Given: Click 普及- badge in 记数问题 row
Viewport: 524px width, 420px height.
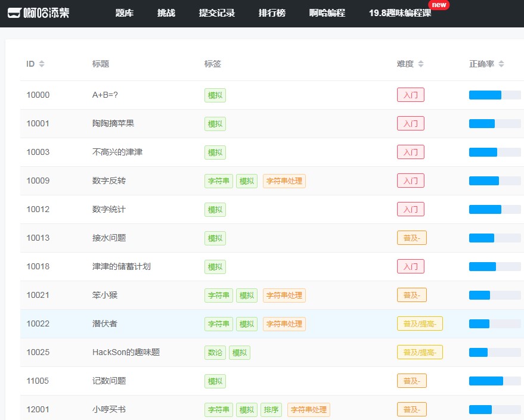Looking at the screenshot, I should (x=412, y=381).
